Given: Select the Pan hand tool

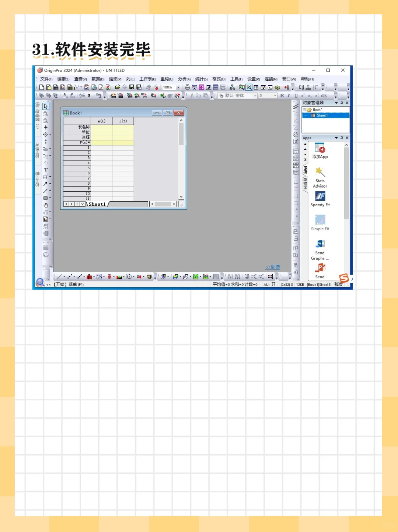Looking at the screenshot, I should [46, 205].
